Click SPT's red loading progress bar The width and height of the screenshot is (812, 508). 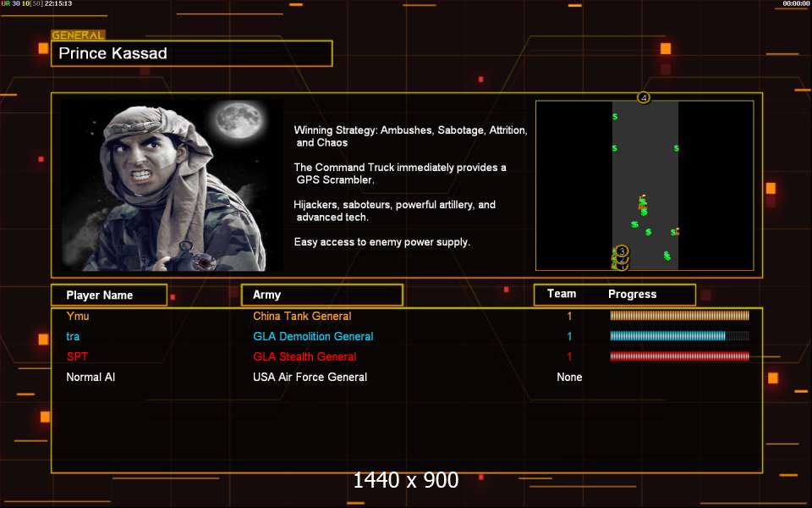point(679,356)
